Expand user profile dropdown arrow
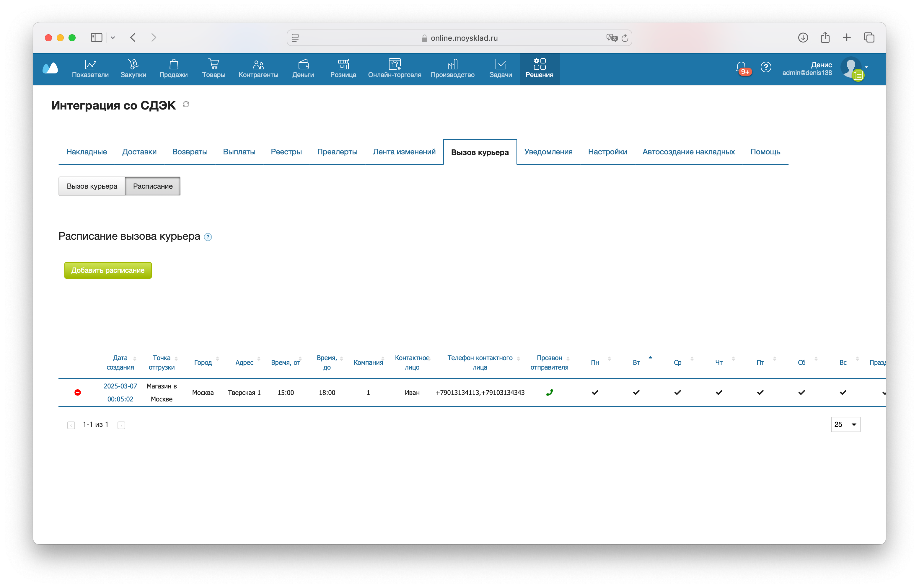Viewport: 919px width, 588px height. (x=866, y=67)
